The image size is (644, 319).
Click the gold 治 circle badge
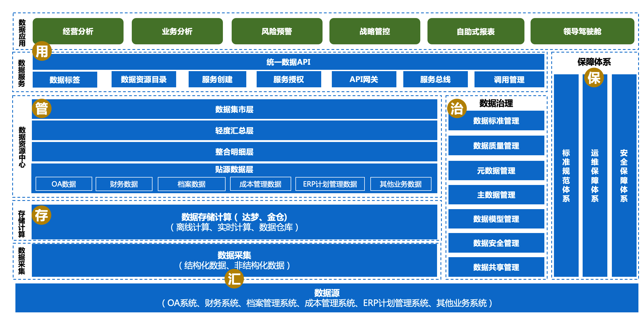[457, 108]
